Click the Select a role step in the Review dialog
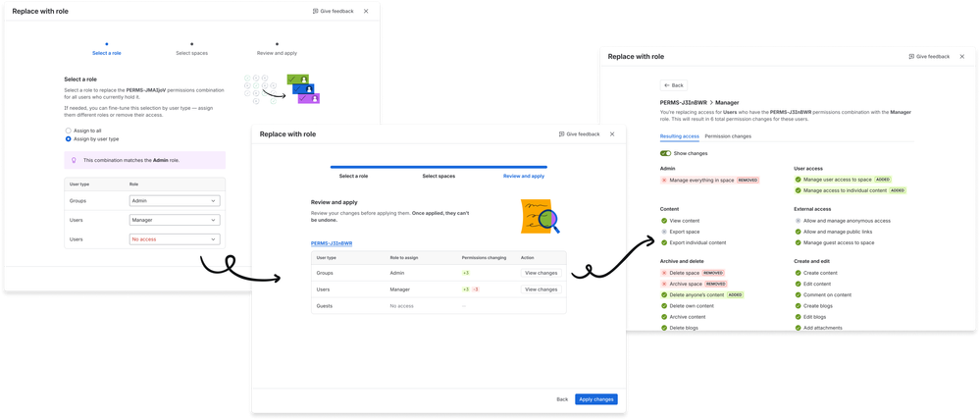Viewport: 980px width, 420px height. 354,177
